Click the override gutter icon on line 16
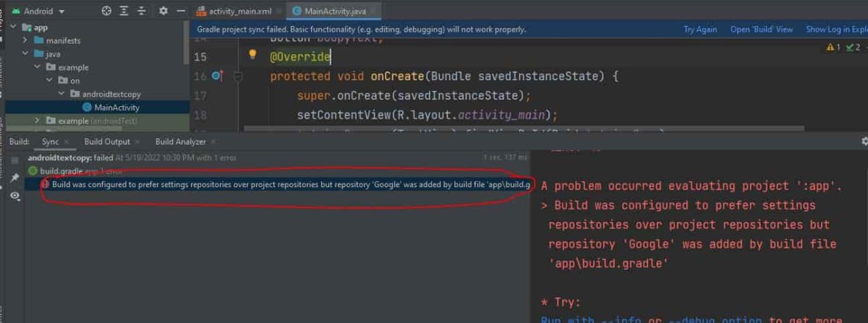The image size is (868, 323). 217,76
